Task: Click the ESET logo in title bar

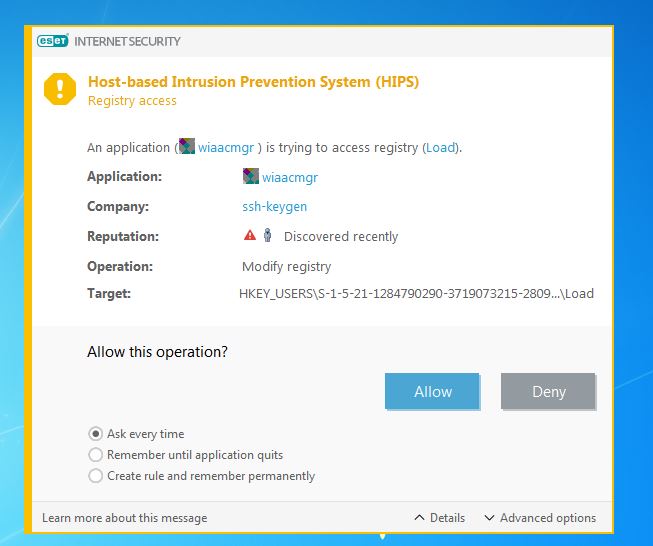Action: (x=53, y=42)
